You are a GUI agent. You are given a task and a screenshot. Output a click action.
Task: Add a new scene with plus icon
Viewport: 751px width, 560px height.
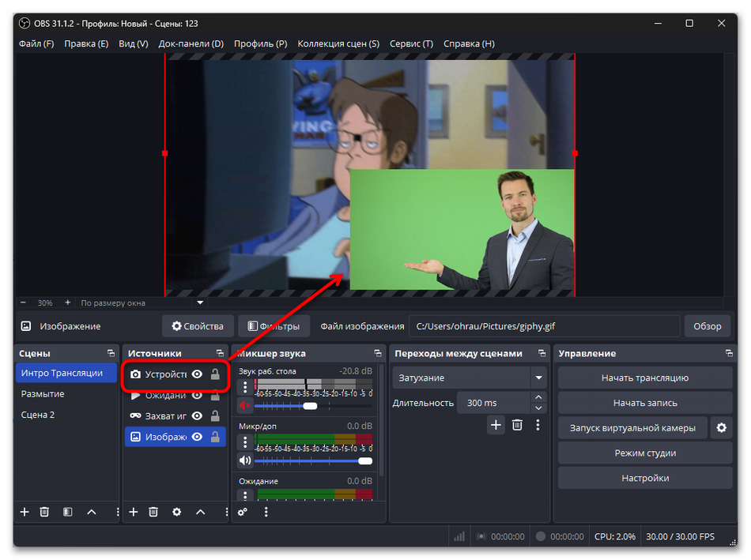click(x=25, y=512)
